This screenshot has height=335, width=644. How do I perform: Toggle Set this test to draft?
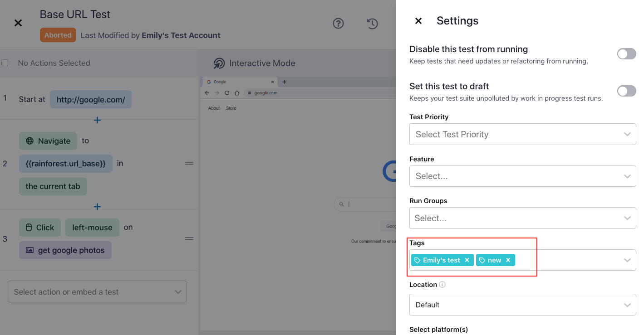[626, 91]
